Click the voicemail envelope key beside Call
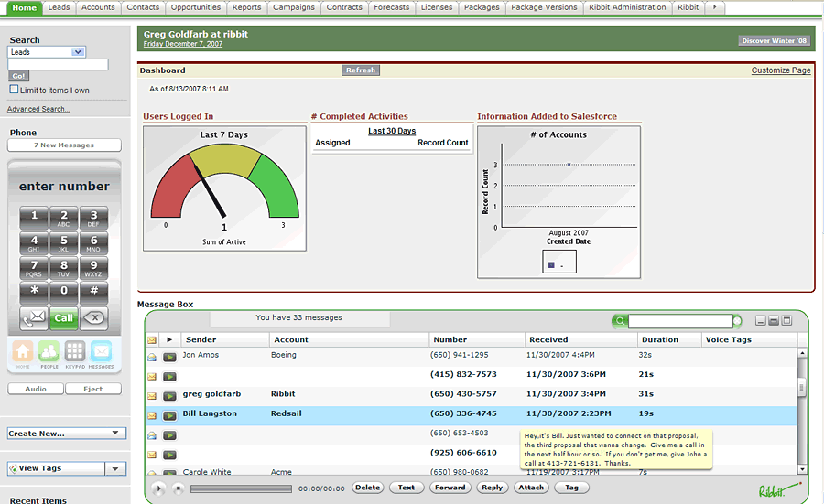Image resolution: width=824 pixels, height=504 pixels. [x=34, y=318]
